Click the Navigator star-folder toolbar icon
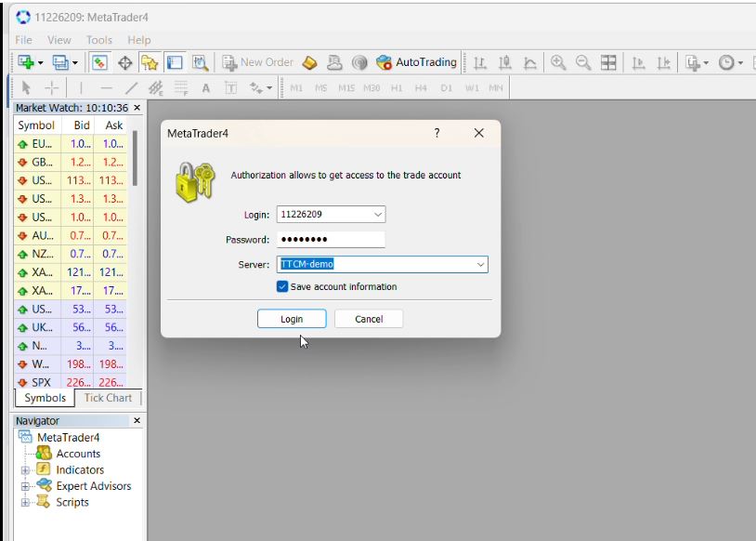Image resolution: width=756 pixels, height=541 pixels. pos(150,62)
